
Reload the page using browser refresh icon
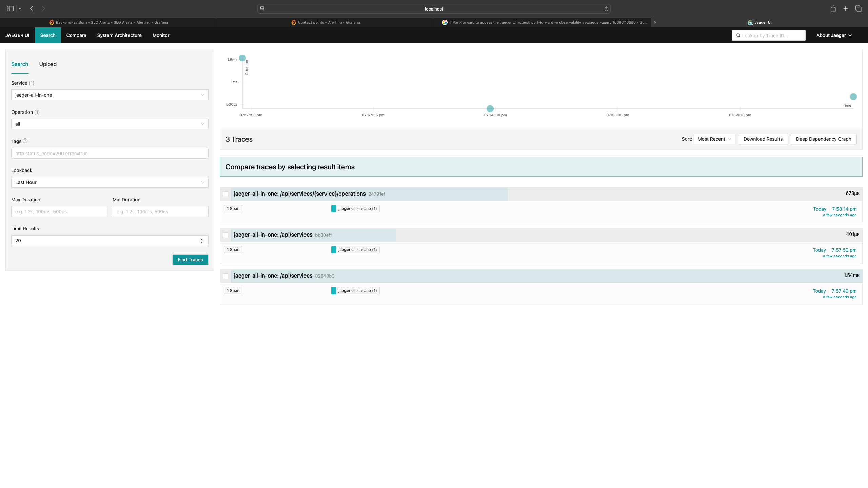[x=606, y=9]
